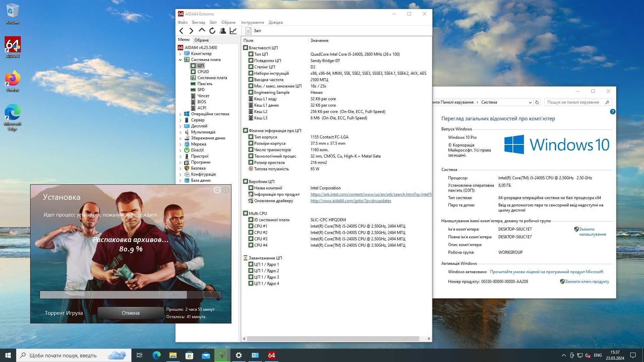The height and width of the screenshot is (362, 644).
Task: Expand the Безпека tree node
Action: tap(180, 168)
